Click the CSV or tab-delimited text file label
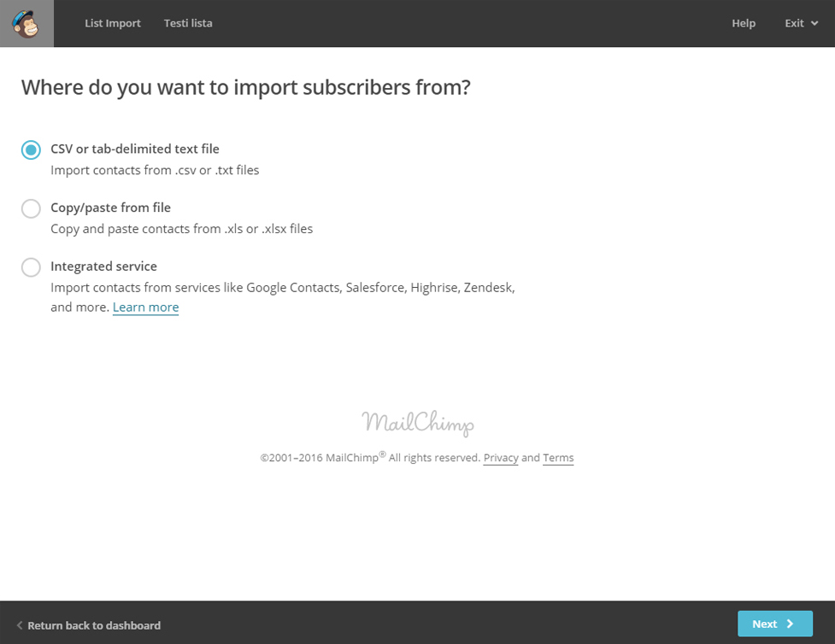835x644 pixels. point(135,149)
